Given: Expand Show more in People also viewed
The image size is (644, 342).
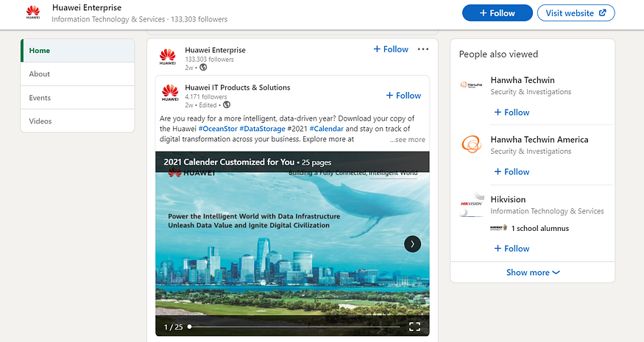Looking at the screenshot, I should click(533, 272).
